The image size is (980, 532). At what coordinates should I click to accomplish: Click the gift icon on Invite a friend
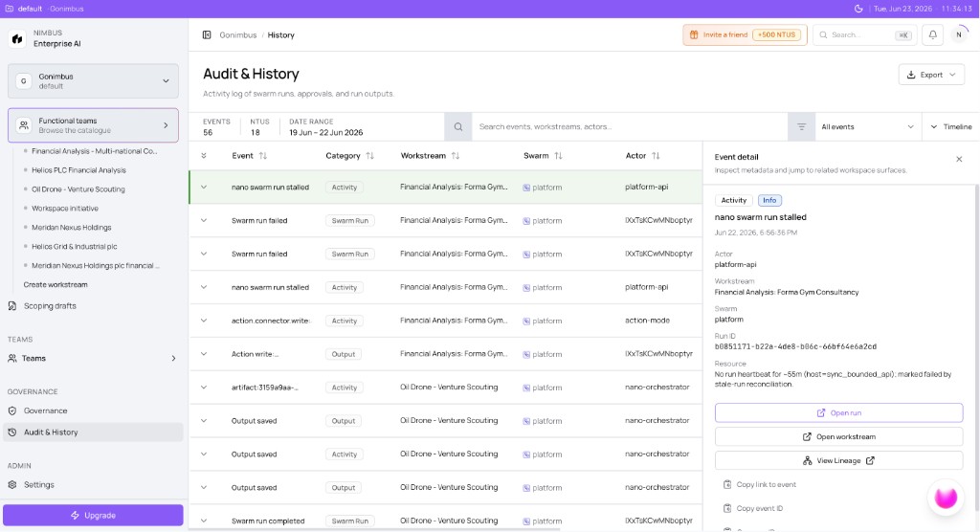(x=694, y=35)
